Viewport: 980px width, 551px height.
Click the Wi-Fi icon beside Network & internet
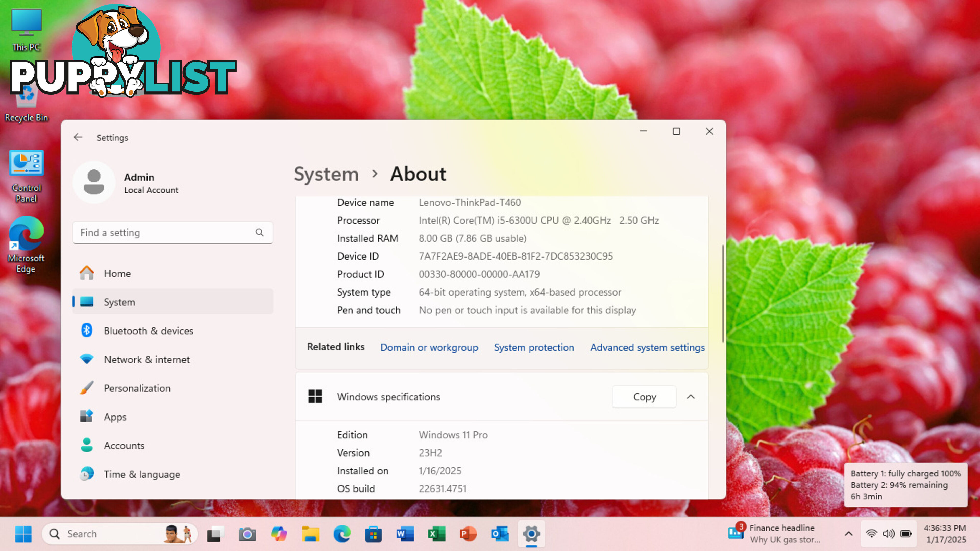(x=87, y=359)
